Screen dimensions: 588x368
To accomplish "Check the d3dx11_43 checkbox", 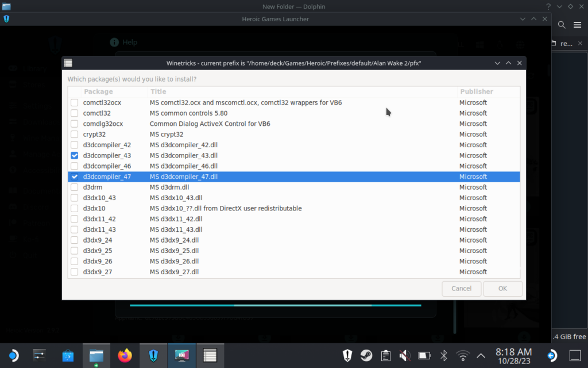I will 74,229.
